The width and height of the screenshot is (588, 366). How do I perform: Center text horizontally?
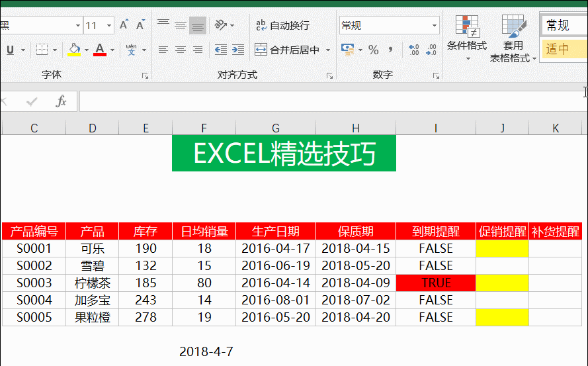pyautogui.click(x=181, y=50)
